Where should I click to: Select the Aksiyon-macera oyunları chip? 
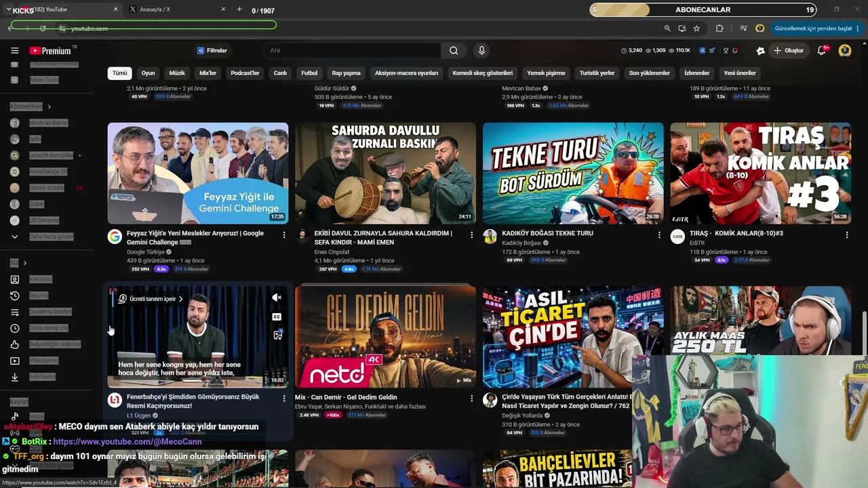coord(407,73)
